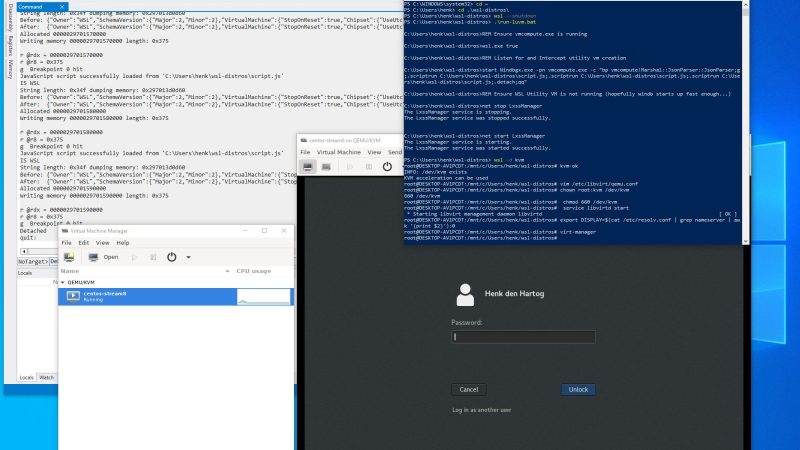Open the File menu in Virtual Machine Manager

[x=67, y=243]
